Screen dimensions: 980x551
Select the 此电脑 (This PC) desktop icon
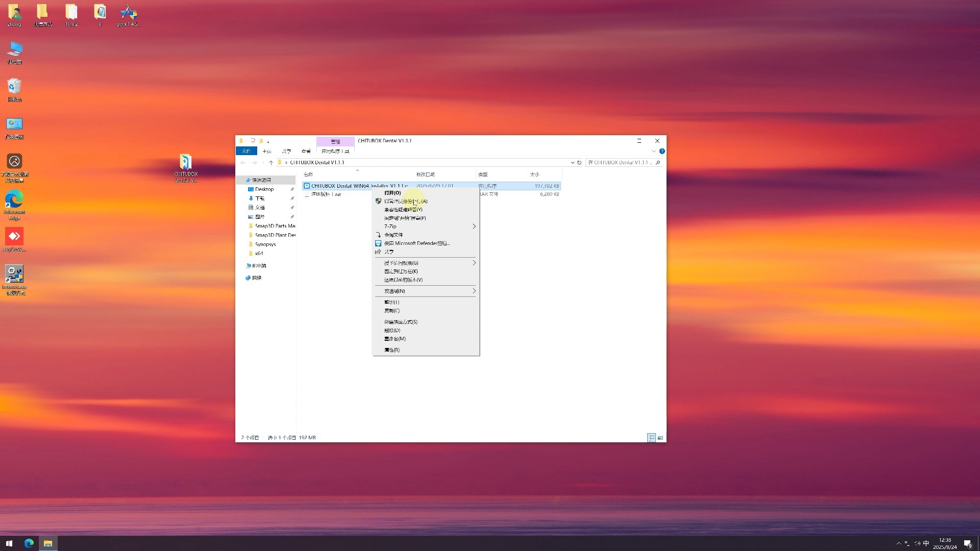(x=14, y=52)
